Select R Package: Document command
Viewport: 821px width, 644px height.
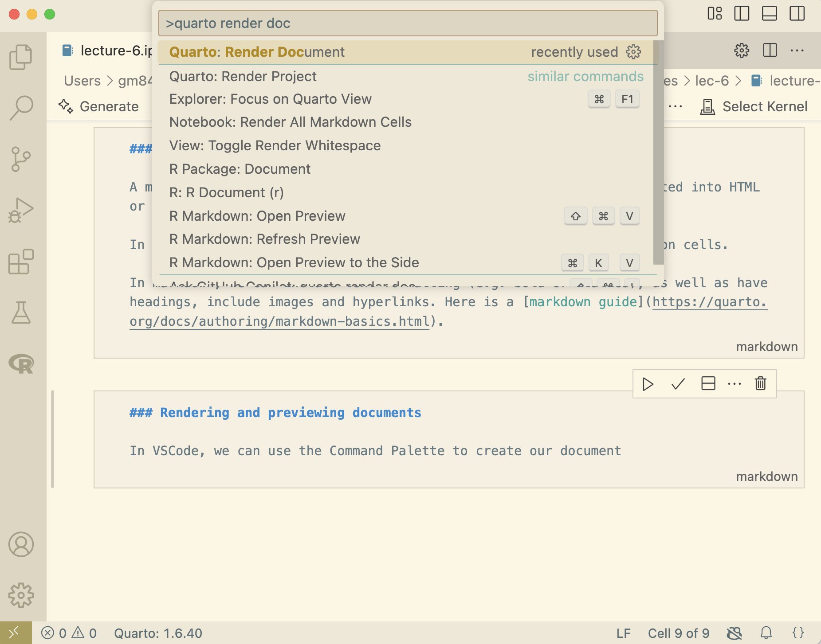pyautogui.click(x=405, y=169)
